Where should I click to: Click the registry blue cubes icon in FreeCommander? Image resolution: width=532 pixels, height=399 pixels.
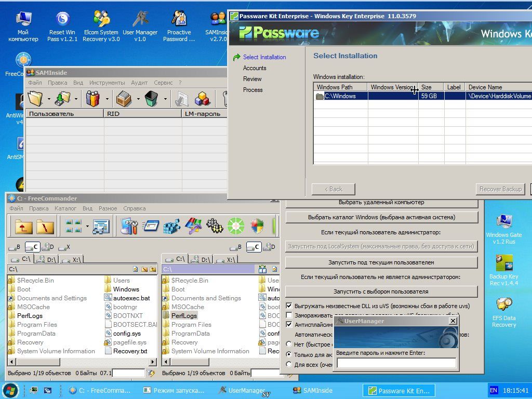pos(171,226)
